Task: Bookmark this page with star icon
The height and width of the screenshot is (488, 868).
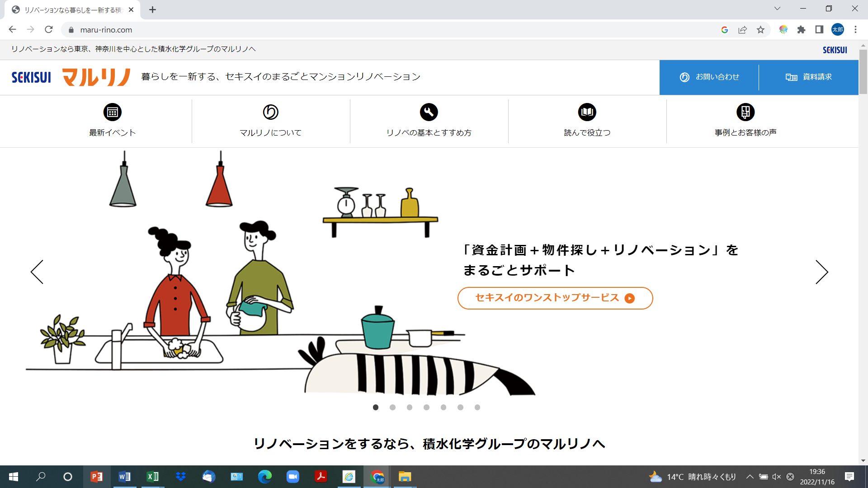Action: [760, 30]
